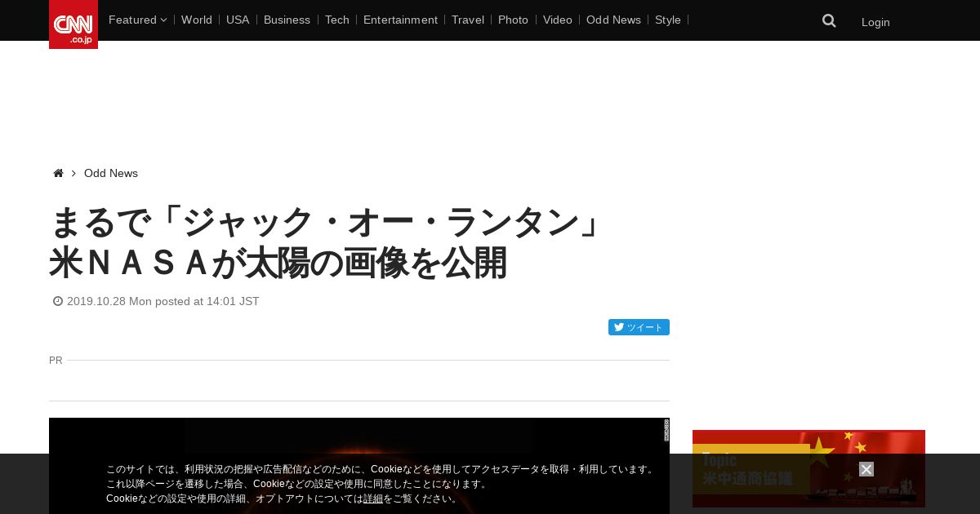The image size is (980, 514).
Task: Open the Travel section
Action: pos(468,20)
